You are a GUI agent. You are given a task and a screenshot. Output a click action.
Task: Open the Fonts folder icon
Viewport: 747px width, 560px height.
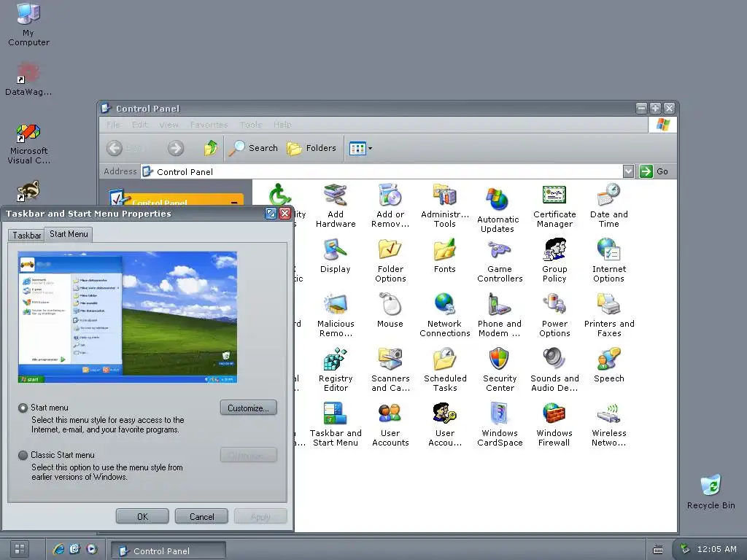(x=445, y=256)
